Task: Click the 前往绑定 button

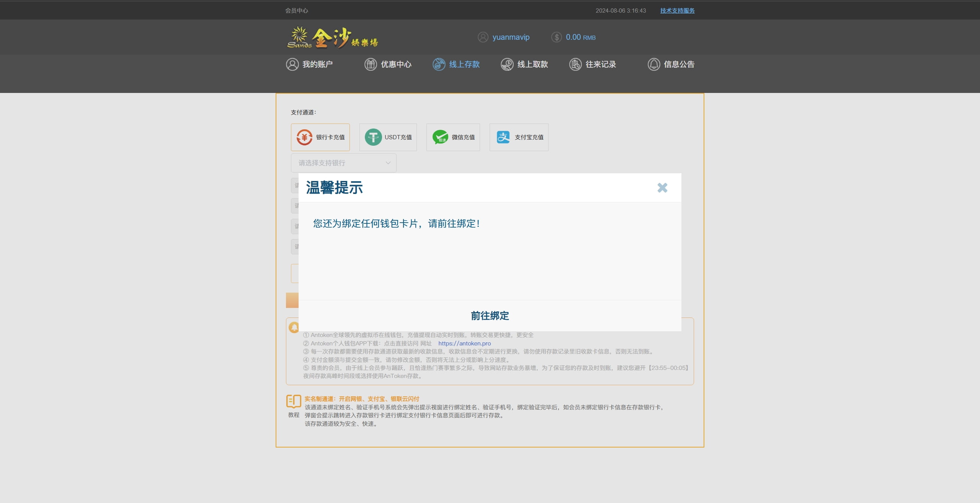Action: coord(490,316)
